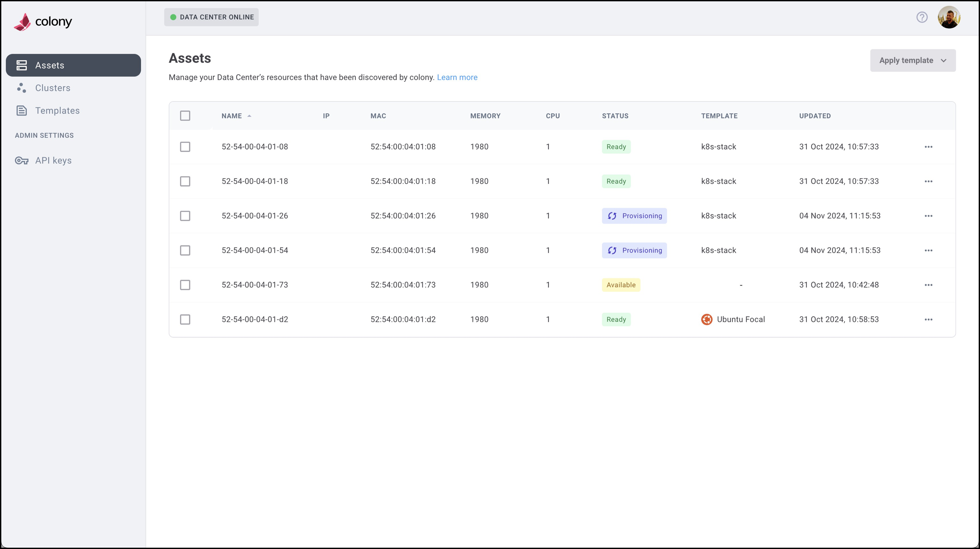This screenshot has width=980, height=549.
Task: Toggle checkbox for asset 52-54-00-04-01-73
Action: point(186,284)
